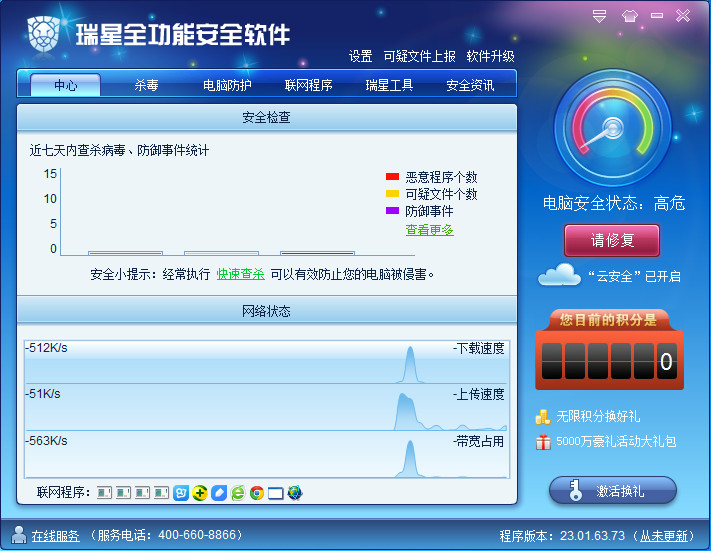The image size is (711, 551).
Task: Open the 查看更多 link under the legend
Action: 429,230
